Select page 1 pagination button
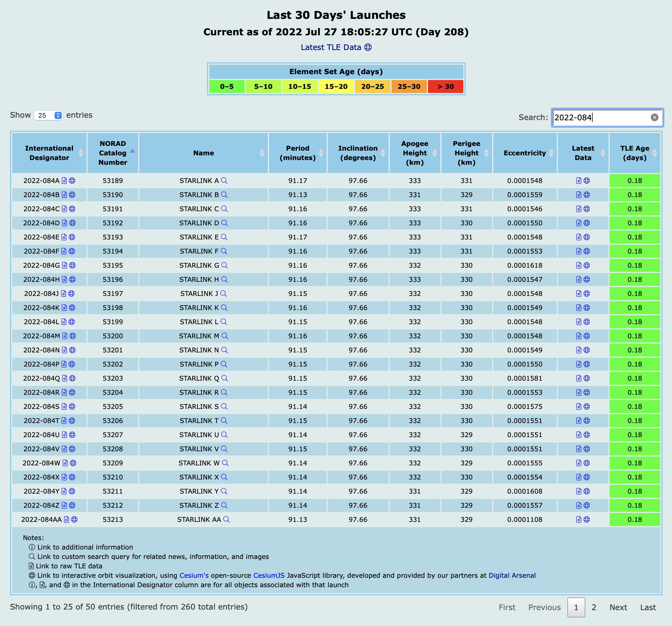The width and height of the screenshot is (672, 626). (576, 607)
